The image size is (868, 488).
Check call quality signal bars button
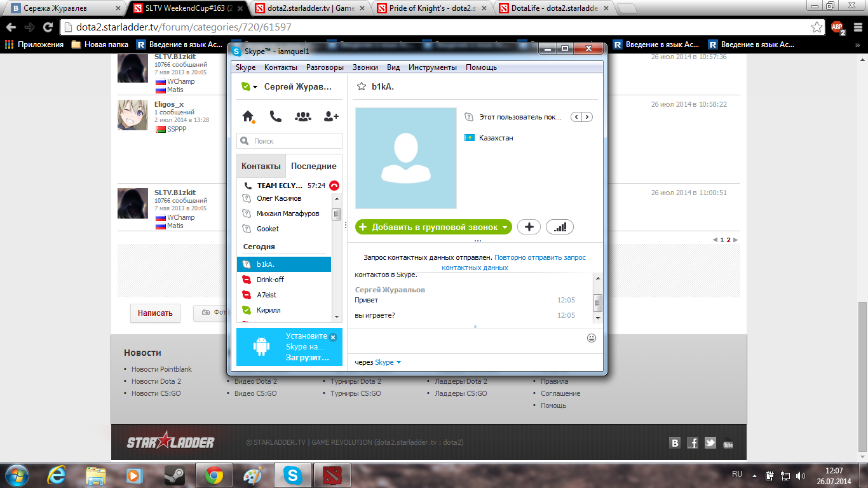[x=560, y=227]
